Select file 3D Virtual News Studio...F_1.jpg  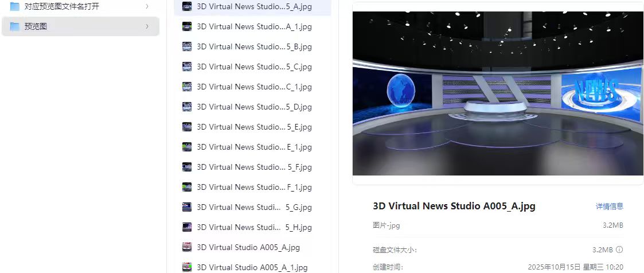coord(252,187)
